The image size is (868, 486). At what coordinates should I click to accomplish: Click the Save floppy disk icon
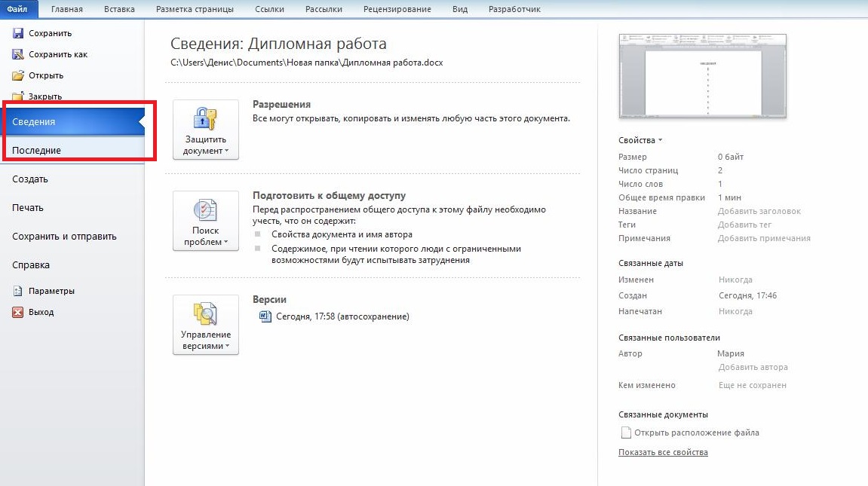click(18, 33)
